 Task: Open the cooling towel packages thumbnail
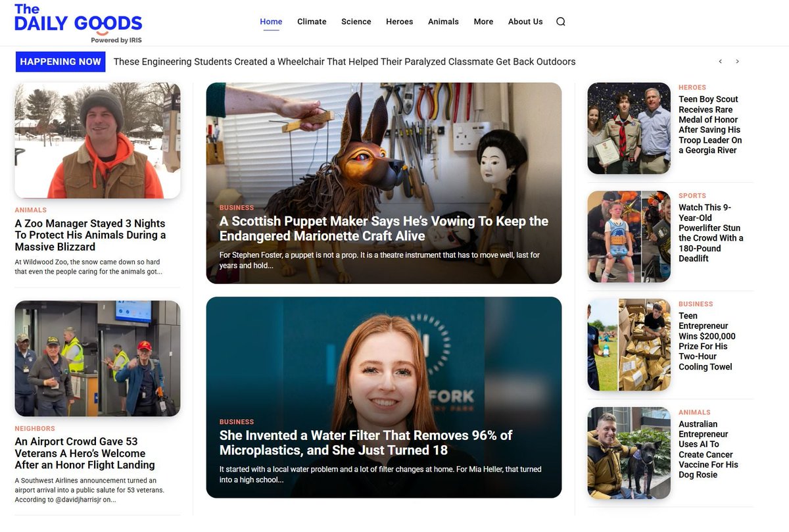(629, 345)
